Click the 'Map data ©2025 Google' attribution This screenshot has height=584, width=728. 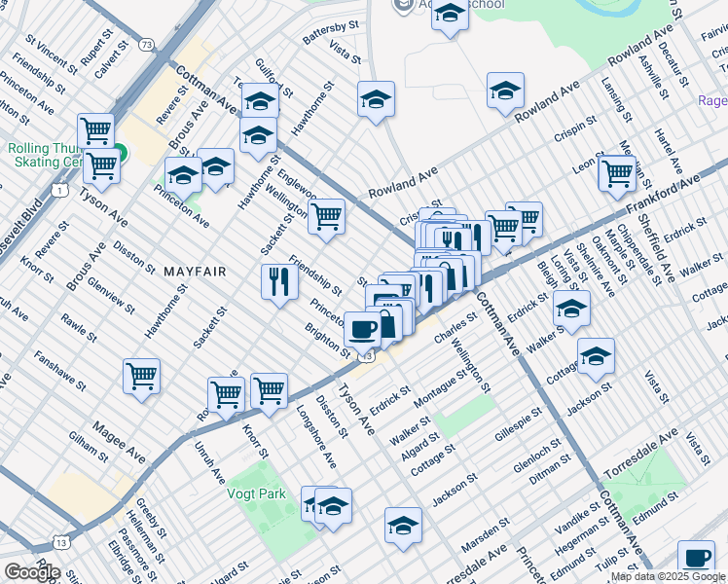[668, 577]
